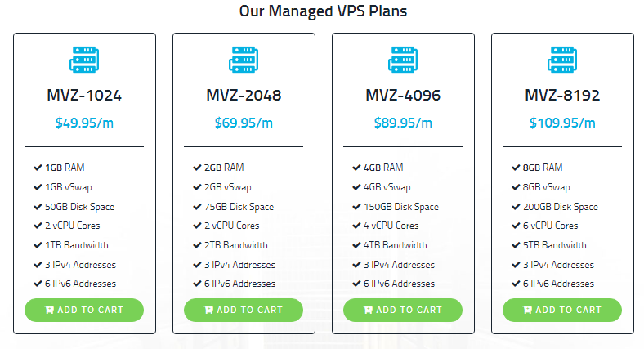The height and width of the screenshot is (349, 644).
Task: Click the server icon above MVZ-8192
Action: tap(562, 60)
